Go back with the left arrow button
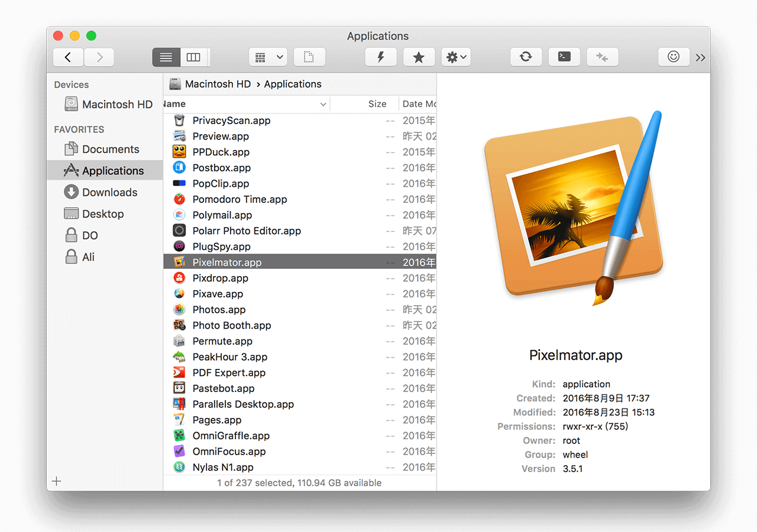 click(68, 57)
